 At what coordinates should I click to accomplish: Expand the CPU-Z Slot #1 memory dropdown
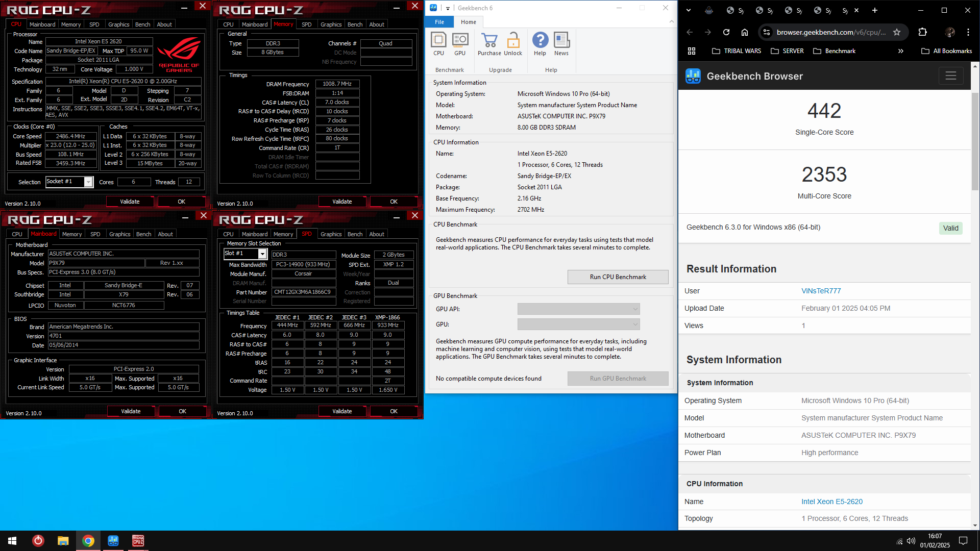[262, 254]
